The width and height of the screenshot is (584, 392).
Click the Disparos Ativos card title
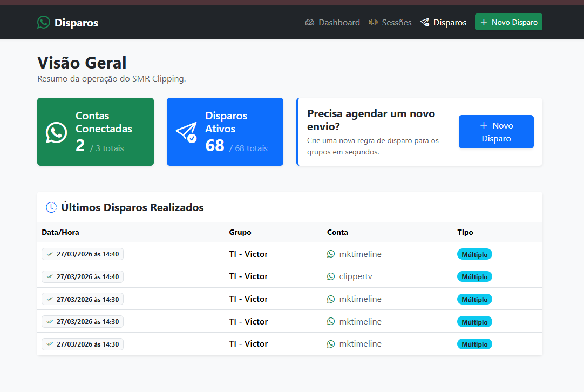point(226,122)
